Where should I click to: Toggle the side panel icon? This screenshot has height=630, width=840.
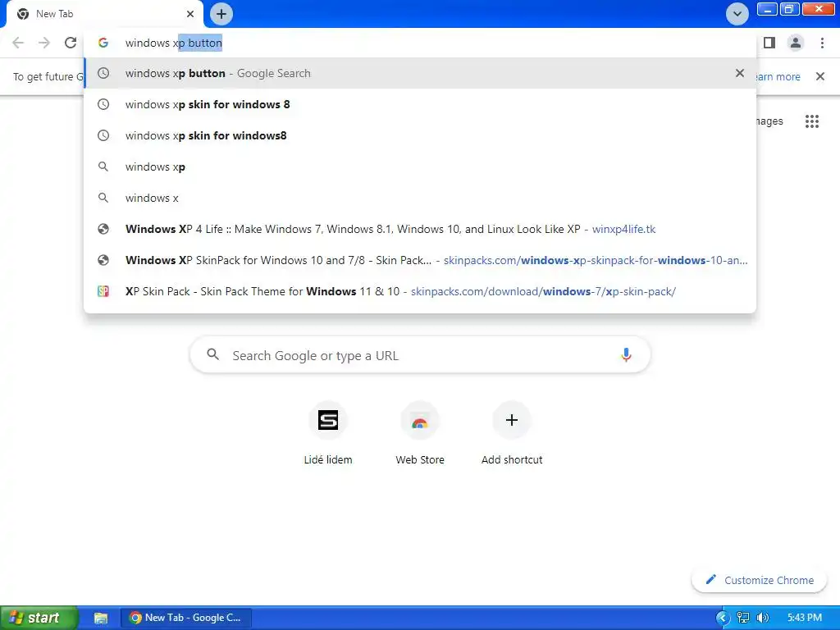point(769,43)
